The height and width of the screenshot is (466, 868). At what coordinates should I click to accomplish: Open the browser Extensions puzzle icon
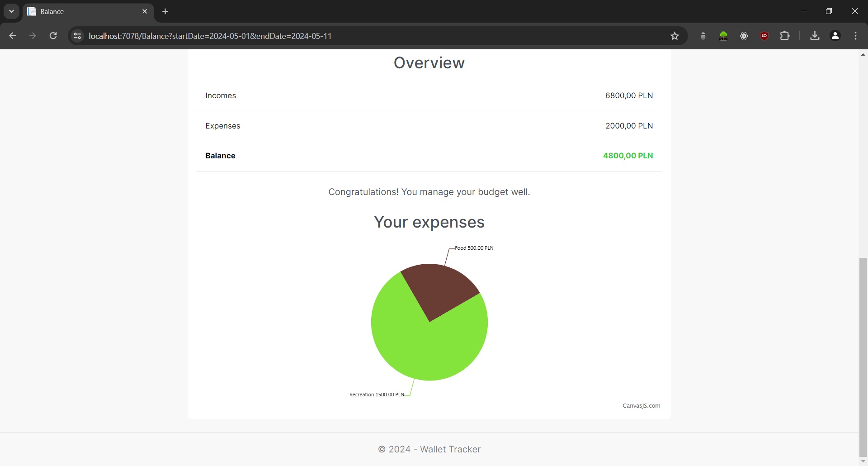tap(785, 36)
